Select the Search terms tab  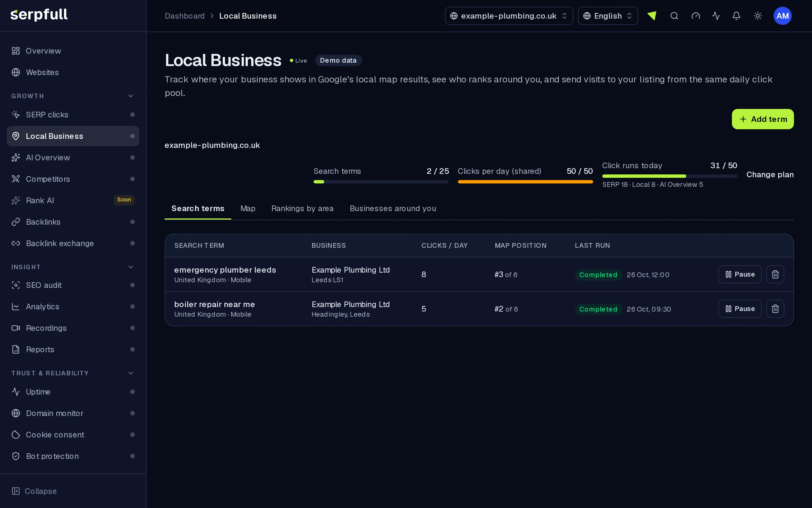tap(198, 208)
